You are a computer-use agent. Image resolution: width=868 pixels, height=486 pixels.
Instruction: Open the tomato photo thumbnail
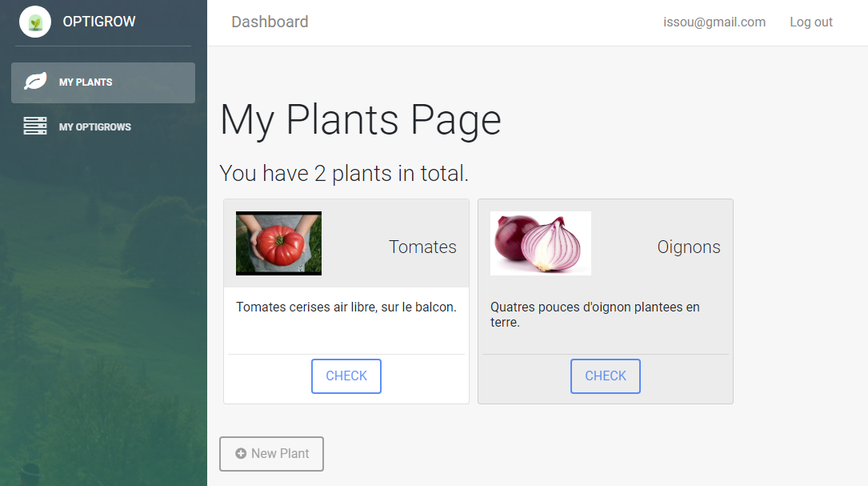coord(278,243)
